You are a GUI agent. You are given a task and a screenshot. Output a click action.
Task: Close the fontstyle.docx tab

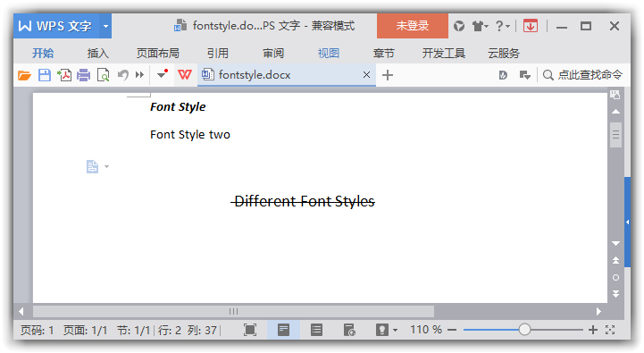366,75
